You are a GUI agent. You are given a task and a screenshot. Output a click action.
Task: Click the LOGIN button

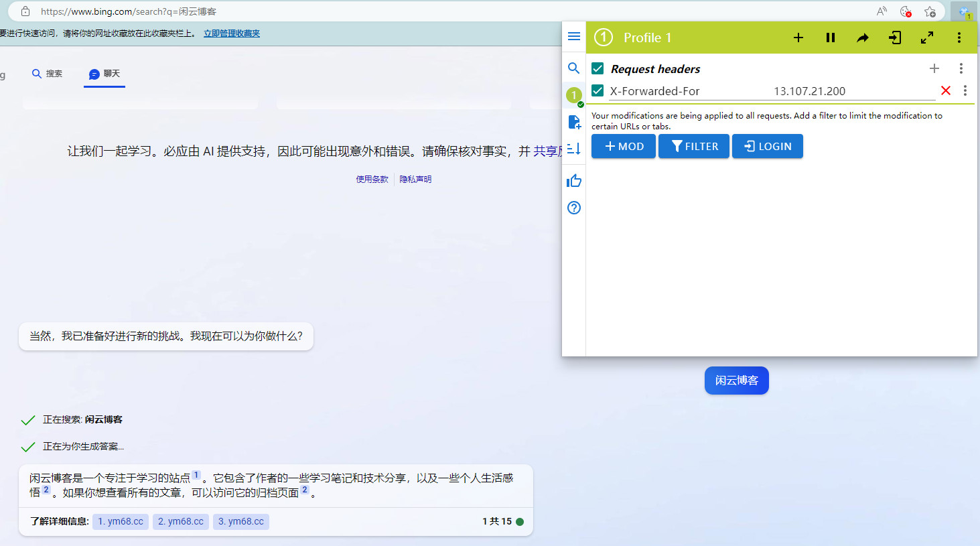[768, 146]
